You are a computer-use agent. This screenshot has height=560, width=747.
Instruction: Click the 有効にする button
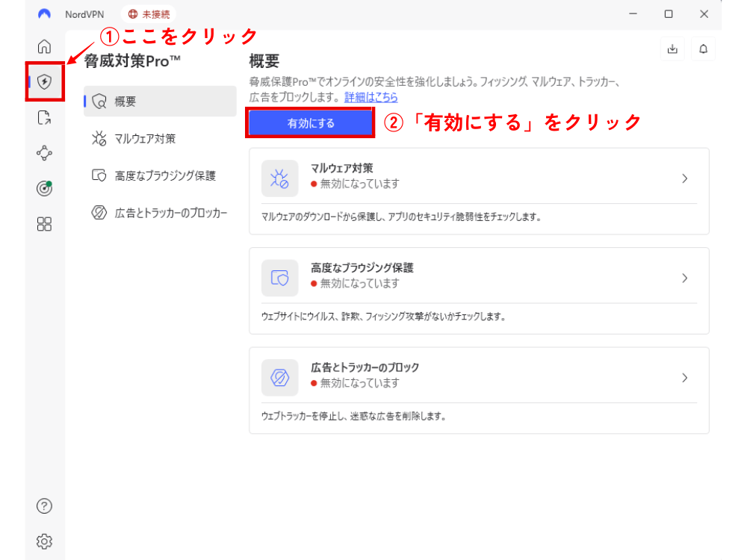[x=310, y=123]
